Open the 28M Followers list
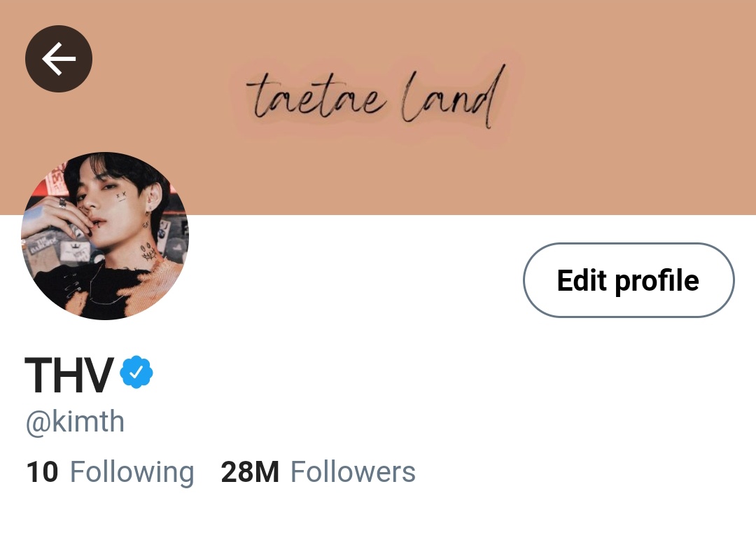 click(x=318, y=471)
